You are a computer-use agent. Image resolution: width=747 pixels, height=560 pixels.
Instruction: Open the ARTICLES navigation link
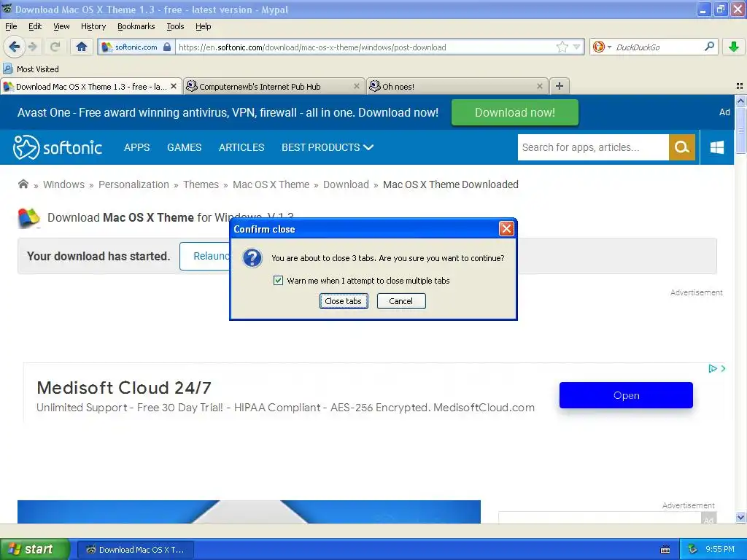[241, 147]
